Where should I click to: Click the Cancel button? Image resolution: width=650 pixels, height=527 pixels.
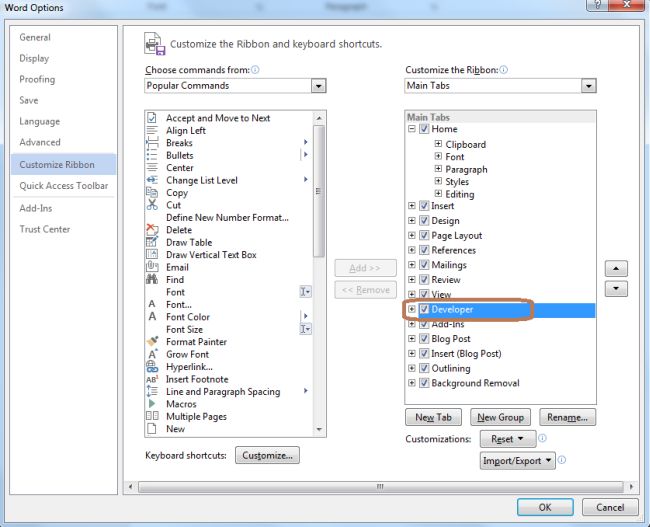[x=610, y=507]
